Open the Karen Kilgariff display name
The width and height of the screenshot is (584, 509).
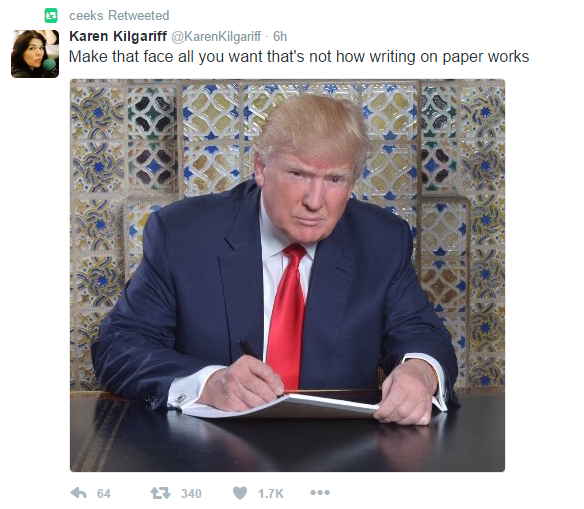[x=118, y=36]
